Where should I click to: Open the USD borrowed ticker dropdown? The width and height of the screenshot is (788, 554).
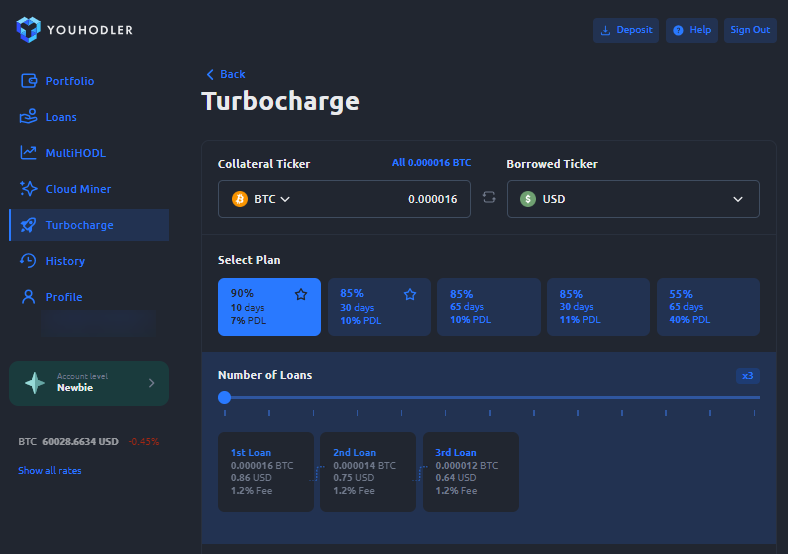[x=633, y=199]
